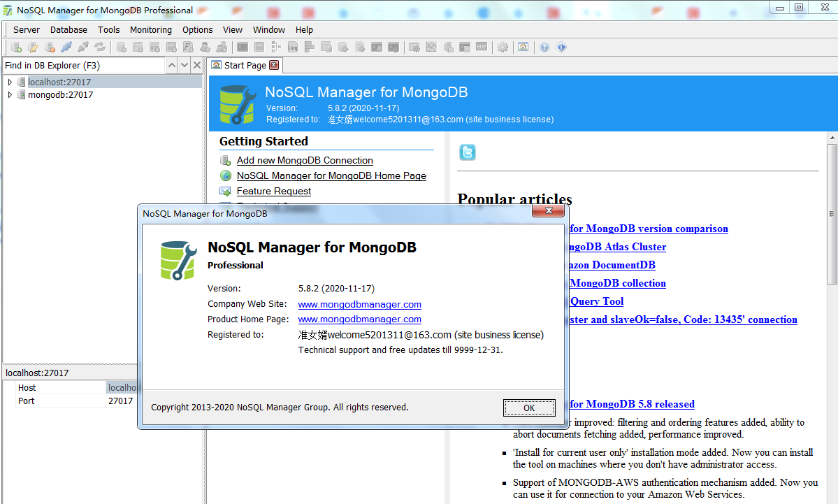Select mongodb:27017 in DB Explorer tree
Image resolution: width=838 pixels, height=504 pixels.
click(60, 94)
